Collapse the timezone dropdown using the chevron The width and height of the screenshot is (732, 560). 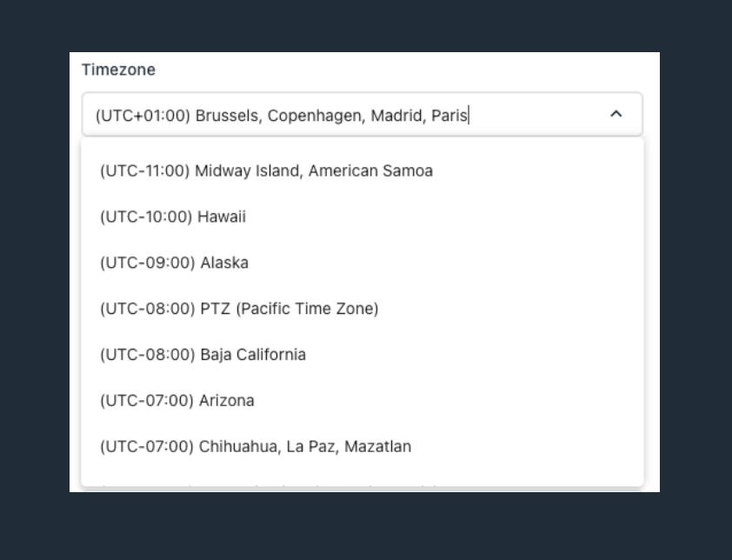pyautogui.click(x=616, y=114)
